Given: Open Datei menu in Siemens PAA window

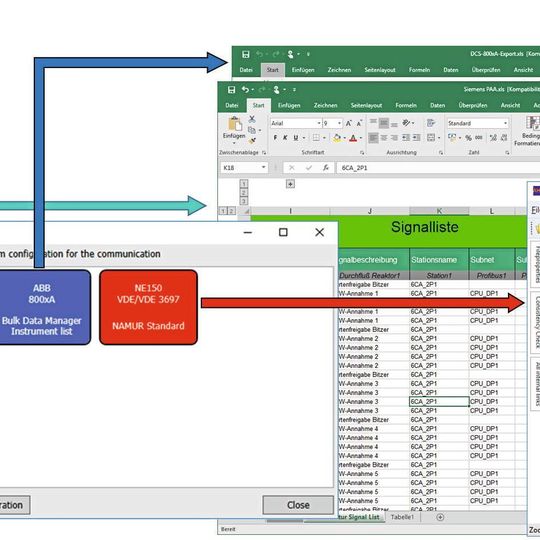Looking at the screenshot, I should coord(232,105).
